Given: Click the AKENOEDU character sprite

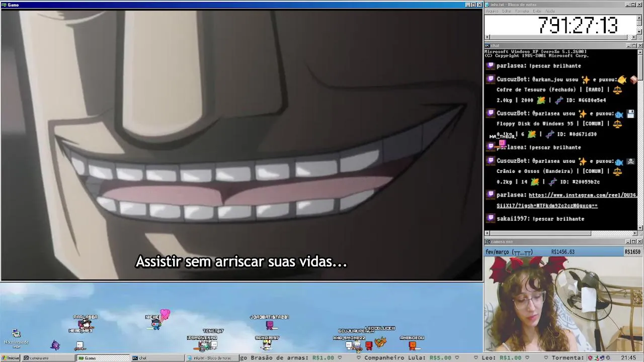Looking at the screenshot, I should (x=413, y=345).
